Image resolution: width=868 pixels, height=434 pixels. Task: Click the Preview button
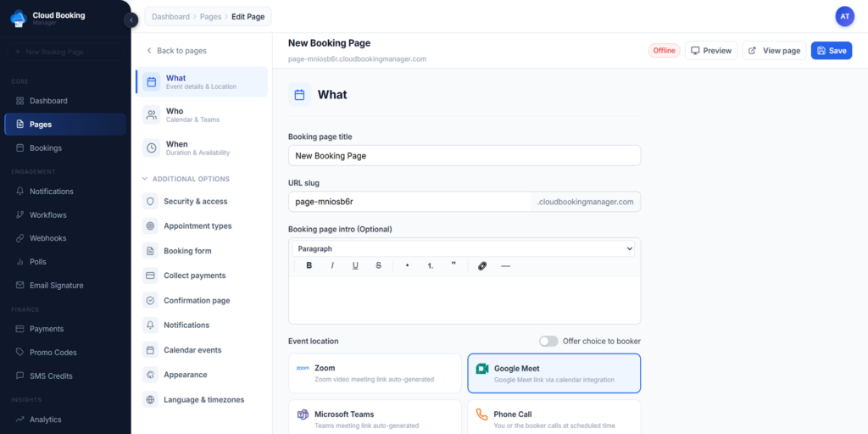click(710, 51)
